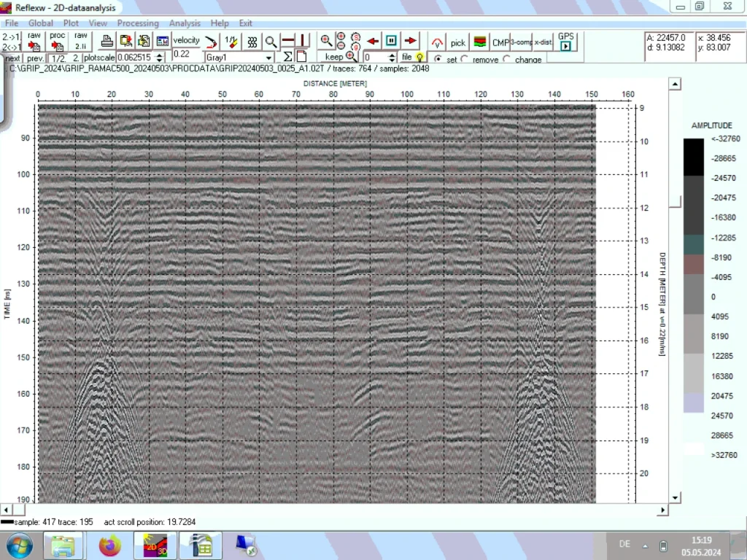Click the plotscale stepper arrows
The width and height of the screenshot is (747, 560).
pyautogui.click(x=160, y=58)
